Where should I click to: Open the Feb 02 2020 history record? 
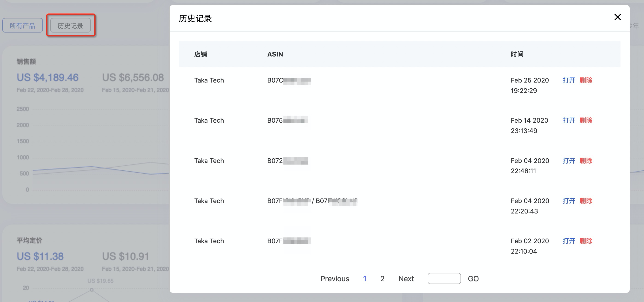[x=568, y=241]
